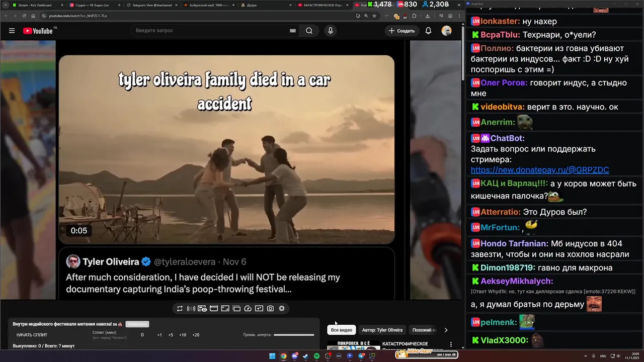
Task: Click the clapperboard icon in the player toolbar
Action: pos(213,309)
